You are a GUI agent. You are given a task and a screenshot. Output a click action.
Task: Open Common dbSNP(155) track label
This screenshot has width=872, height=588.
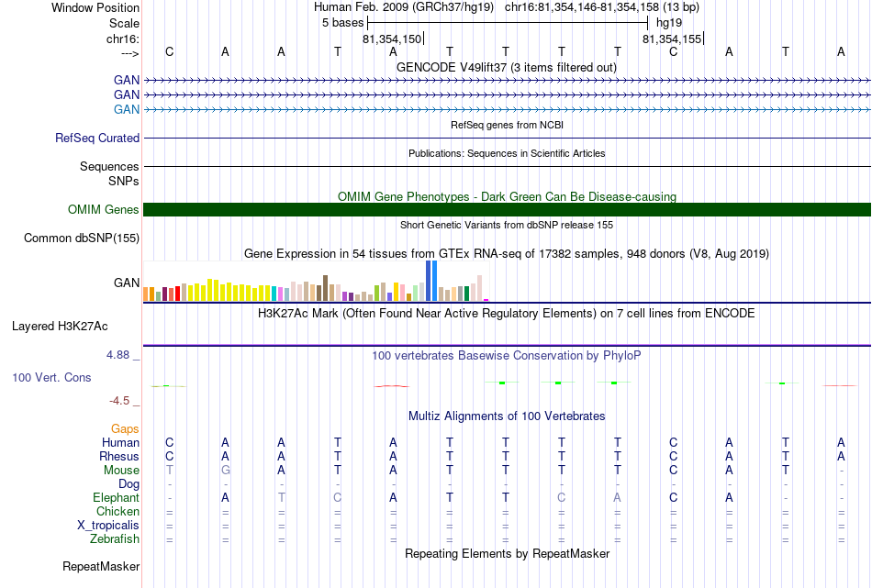pos(82,238)
